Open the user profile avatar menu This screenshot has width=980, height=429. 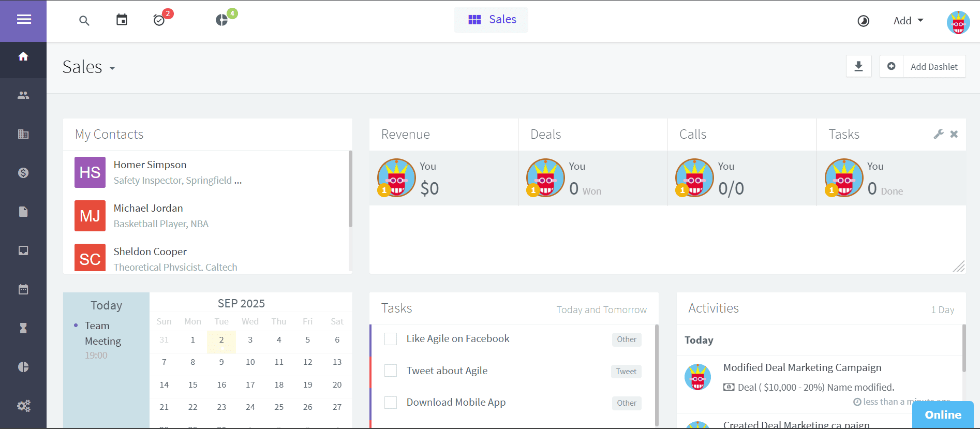click(x=958, y=22)
